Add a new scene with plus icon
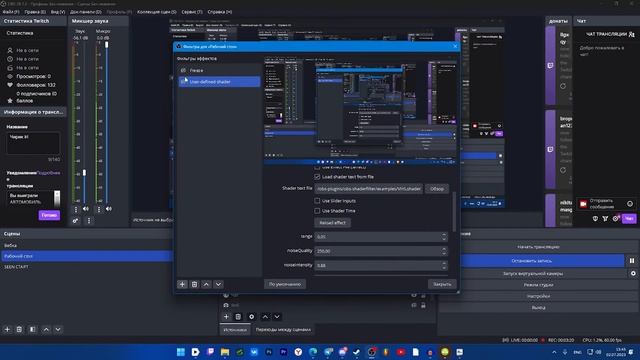The width and height of the screenshot is (640, 360). 7,329
